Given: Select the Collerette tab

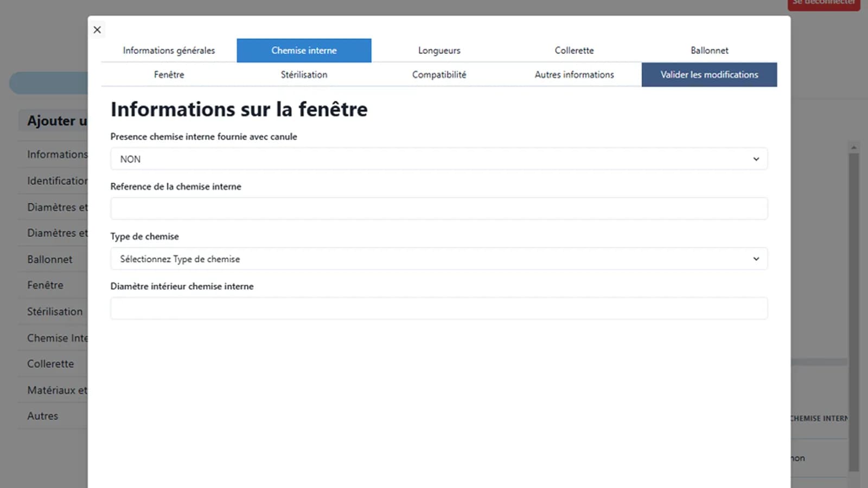Looking at the screenshot, I should [x=574, y=50].
